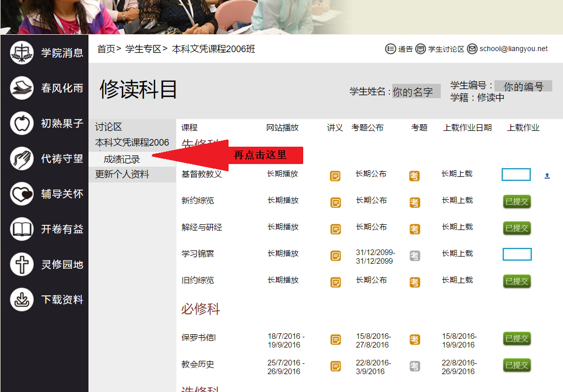The height and width of the screenshot is (392, 563).
Task: Click the 辅导关怀 heart icon
Action: point(21,194)
